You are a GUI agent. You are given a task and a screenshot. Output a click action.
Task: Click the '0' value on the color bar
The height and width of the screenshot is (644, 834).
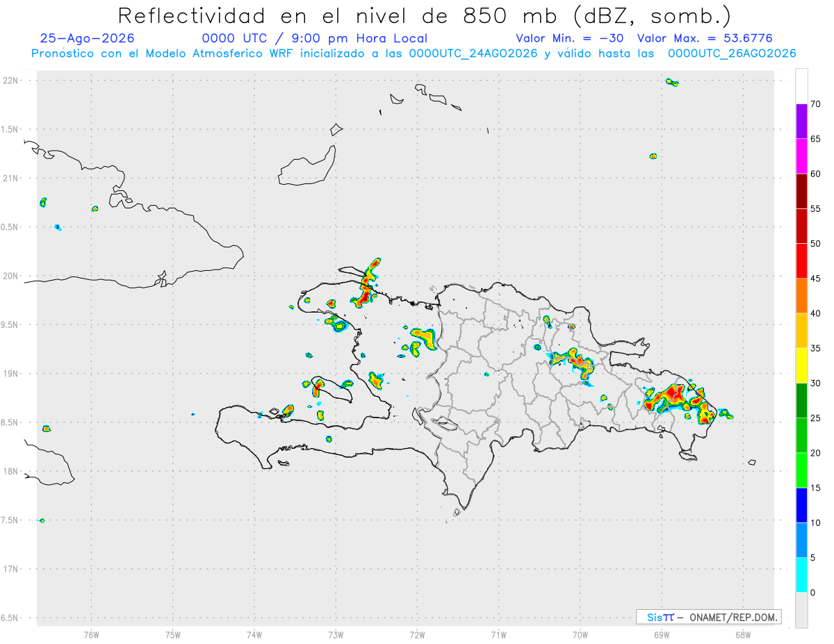point(813,593)
